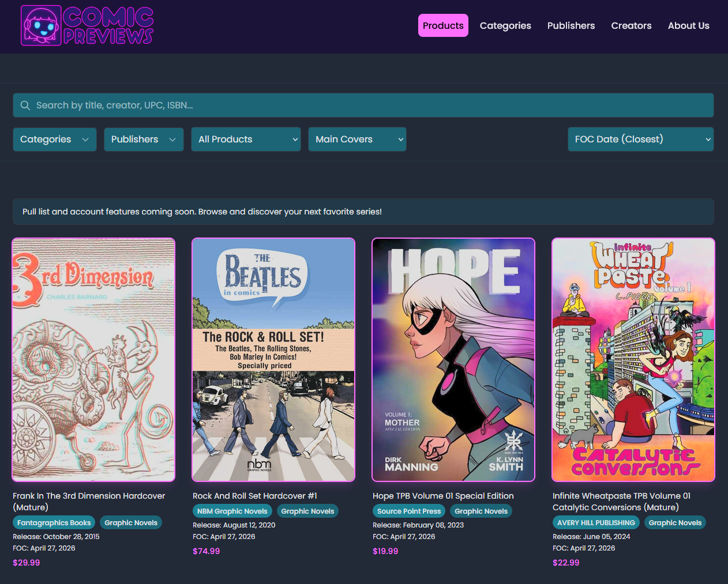Visit the About Us page
The height and width of the screenshot is (584, 728).
688,25
